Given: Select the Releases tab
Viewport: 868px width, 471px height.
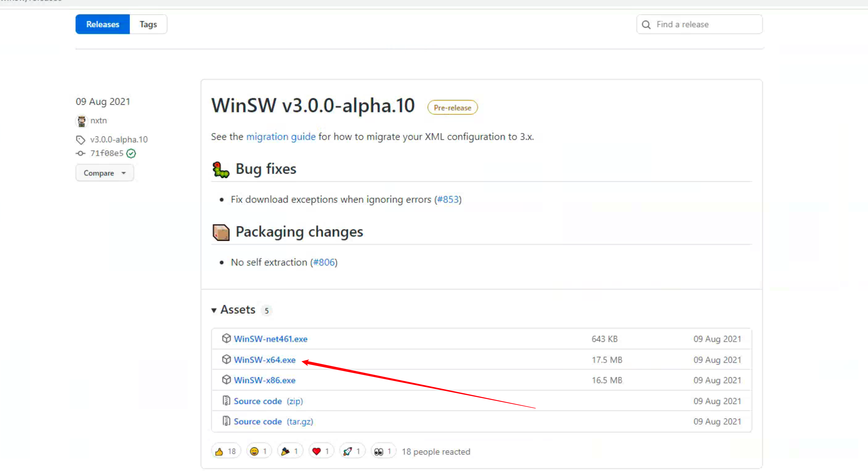Looking at the screenshot, I should click(102, 24).
